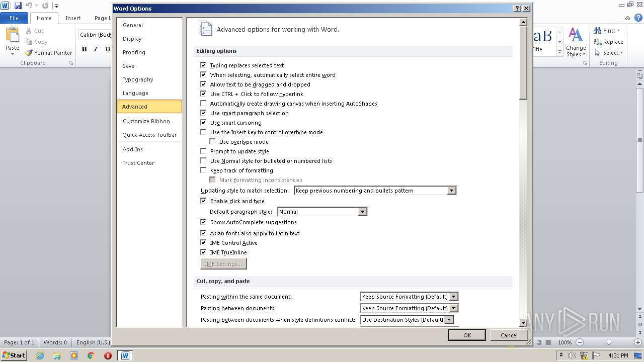Toggle Enable click and type
The height and width of the screenshot is (362, 644).
(203, 201)
